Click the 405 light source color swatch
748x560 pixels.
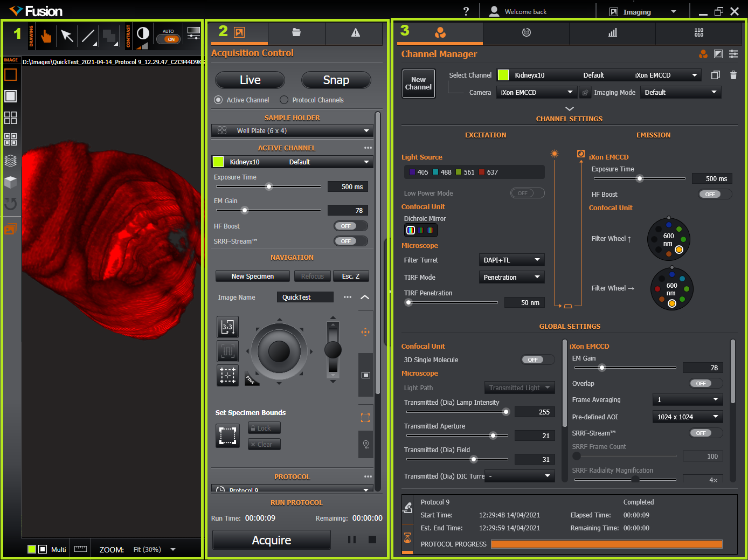click(x=412, y=172)
